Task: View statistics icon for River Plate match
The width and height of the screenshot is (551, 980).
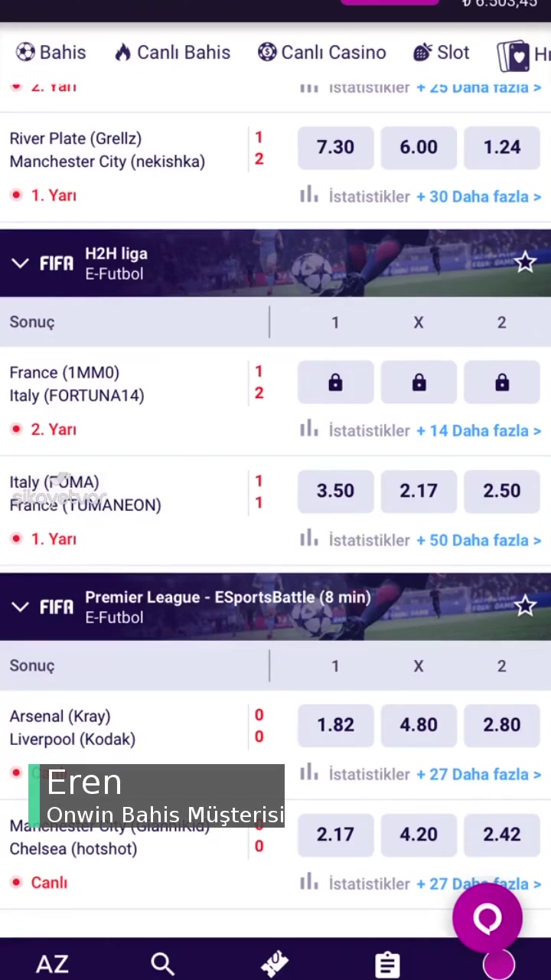Action: (x=309, y=196)
